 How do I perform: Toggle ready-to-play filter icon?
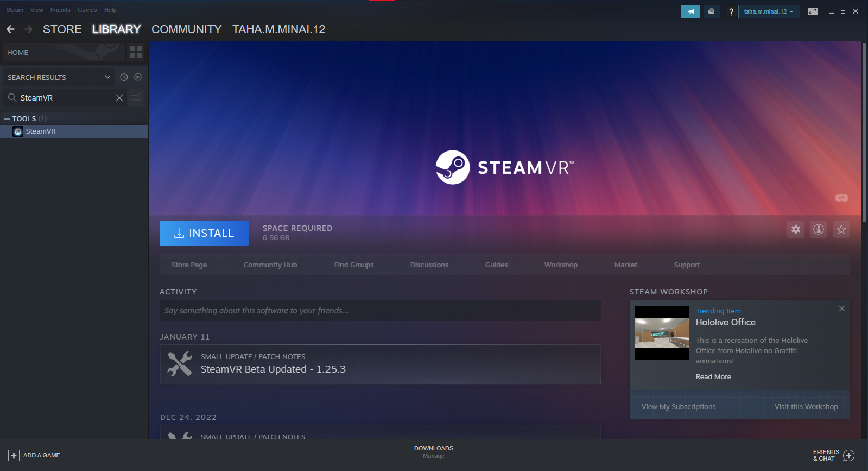pyautogui.click(x=138, y=77)
